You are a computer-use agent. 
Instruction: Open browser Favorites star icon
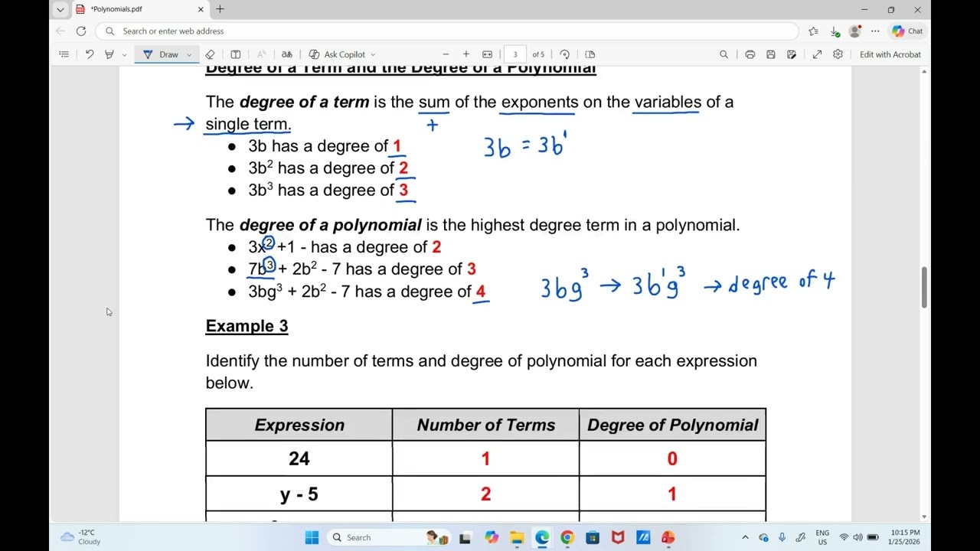pos(813,31)
